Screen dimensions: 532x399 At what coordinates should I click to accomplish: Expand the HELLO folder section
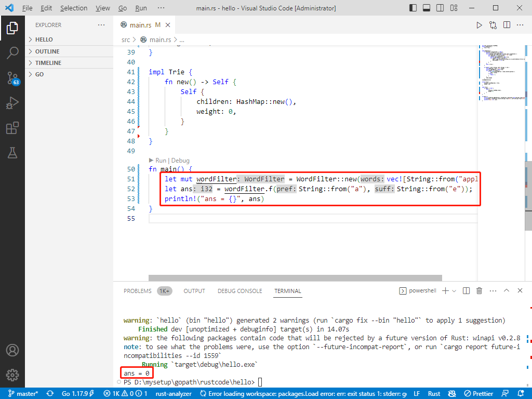coord(69,39)
